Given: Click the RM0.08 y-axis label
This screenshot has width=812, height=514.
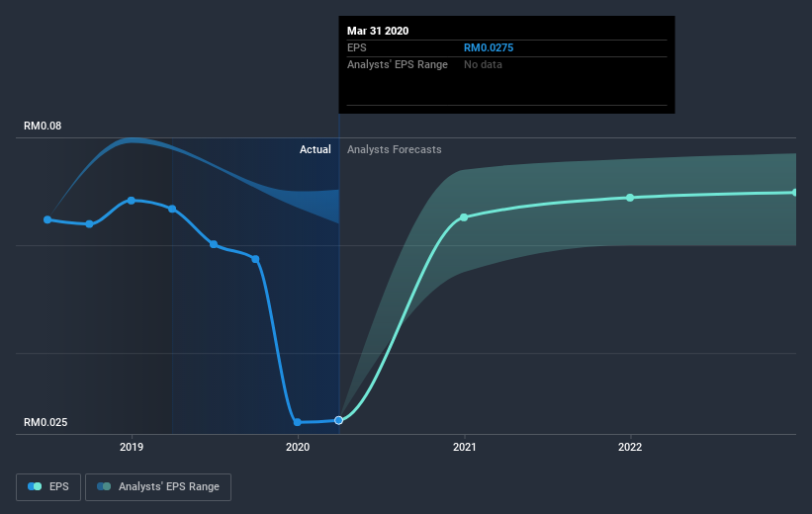Looking at the screenshot, I should pyautogui.click(x=47, y=126).
